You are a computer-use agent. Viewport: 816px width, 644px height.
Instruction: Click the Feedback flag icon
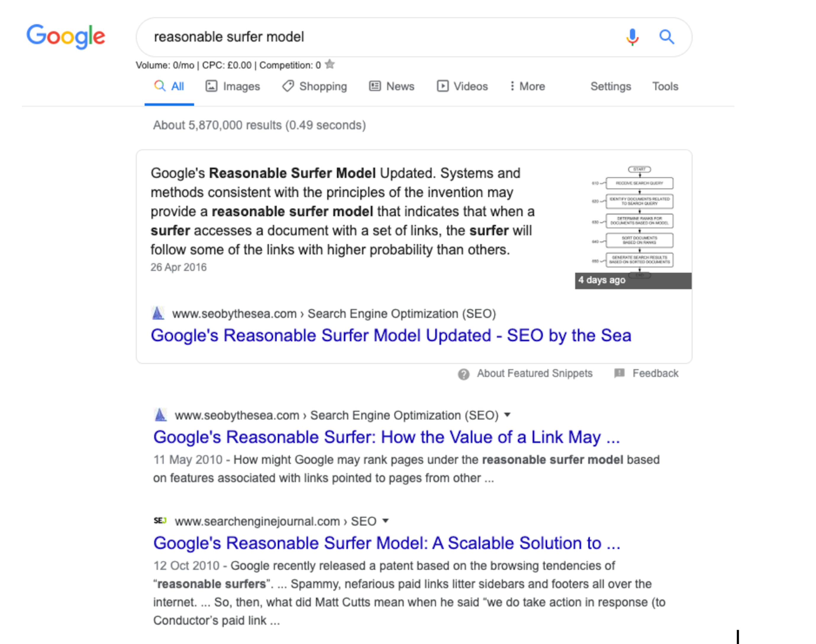point(619,373)
